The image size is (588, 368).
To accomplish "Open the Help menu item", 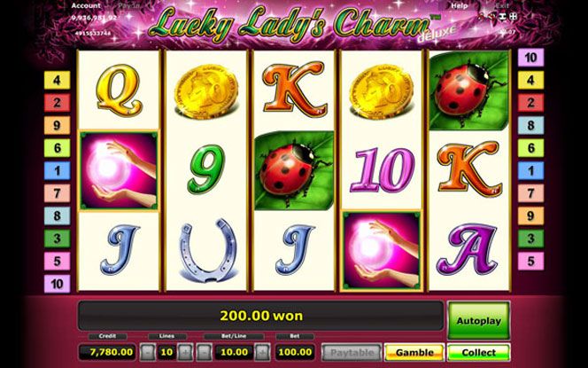I will [x=460, y=5].
